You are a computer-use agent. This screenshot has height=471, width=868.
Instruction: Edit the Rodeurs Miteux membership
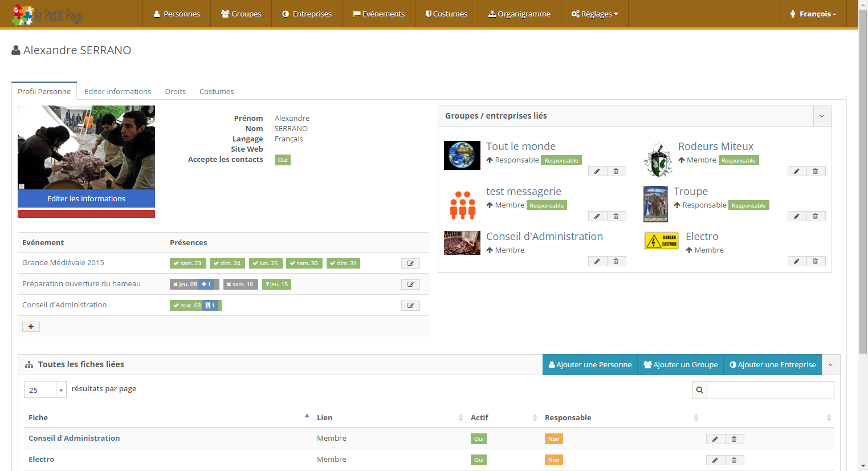pos(797,171)
